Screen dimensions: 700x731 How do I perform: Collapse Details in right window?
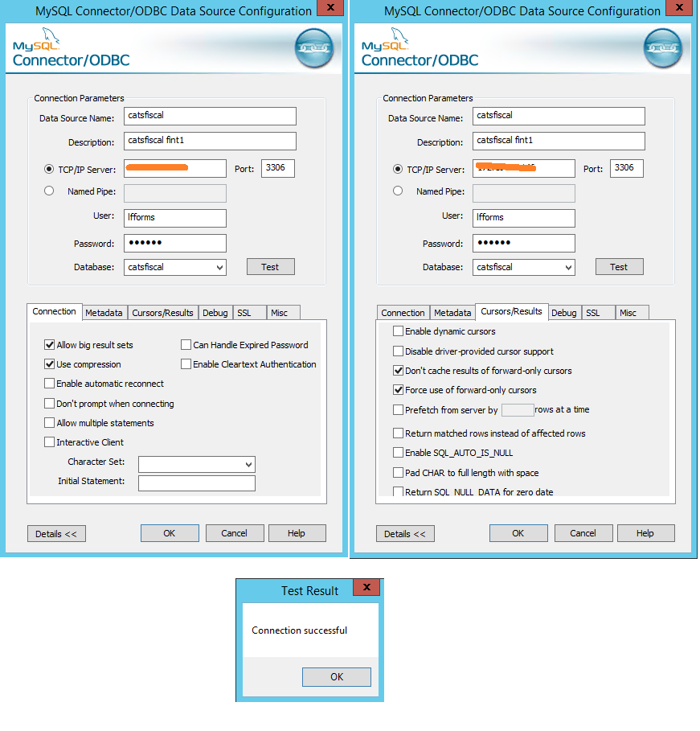tap(405, 534)
